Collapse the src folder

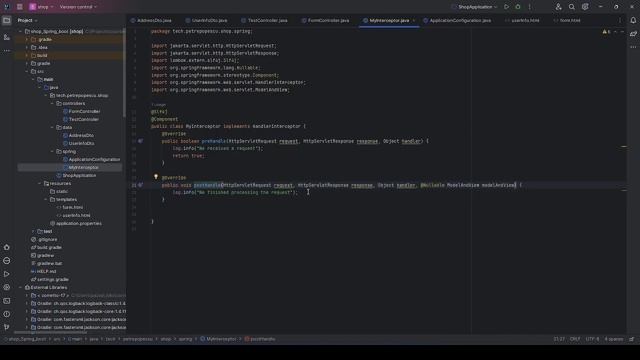click(27, 71)
